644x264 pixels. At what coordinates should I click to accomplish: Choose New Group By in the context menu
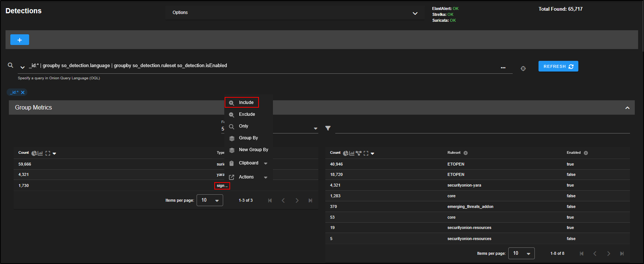253,150
